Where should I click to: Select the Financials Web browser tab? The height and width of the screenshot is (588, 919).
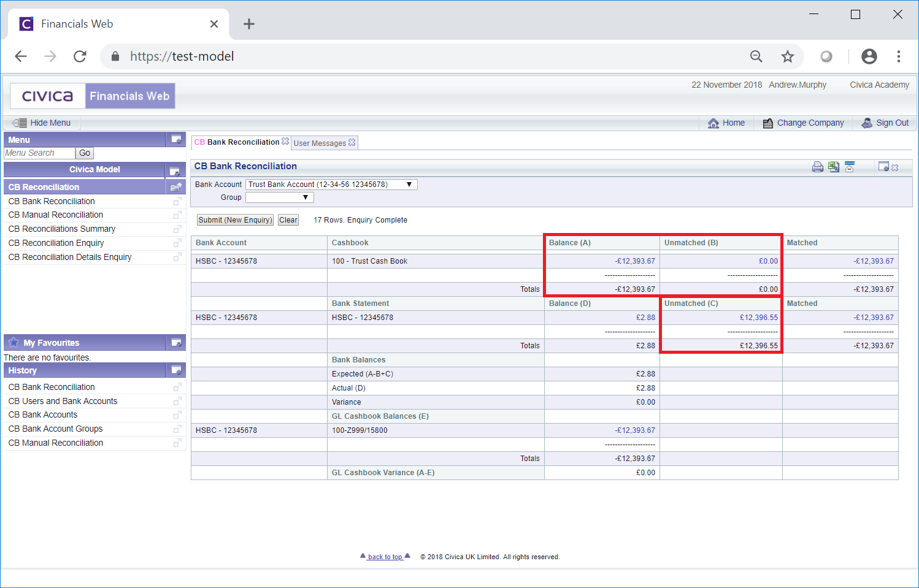click(118, 24)
